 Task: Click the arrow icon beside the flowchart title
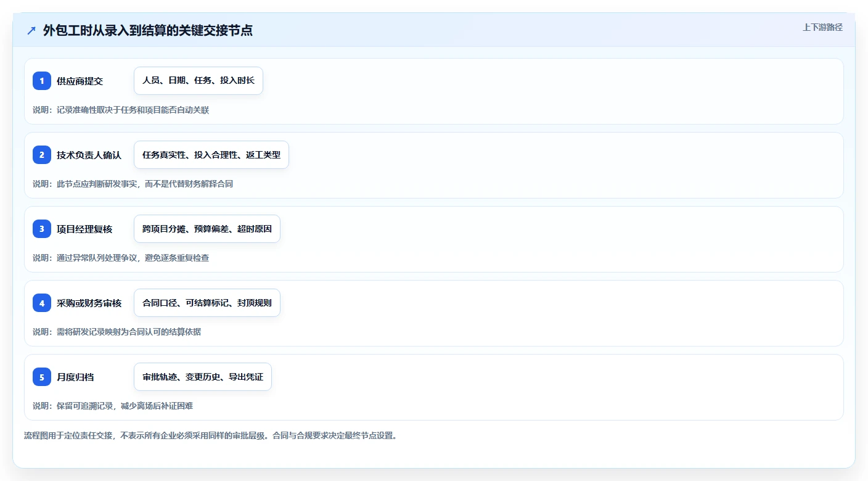tap(31, 31)
